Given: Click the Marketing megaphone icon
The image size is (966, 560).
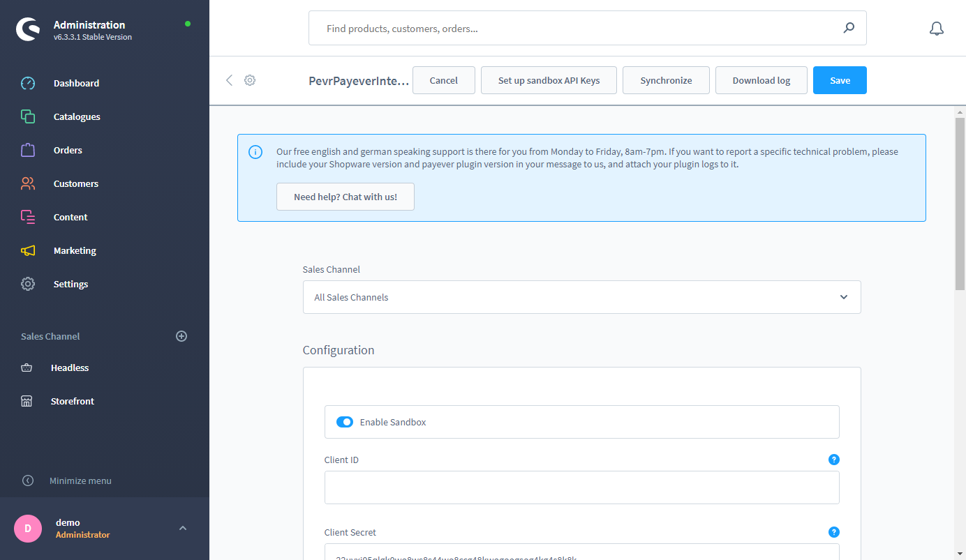Looking at the screenshot, I should tap(28, 250).
